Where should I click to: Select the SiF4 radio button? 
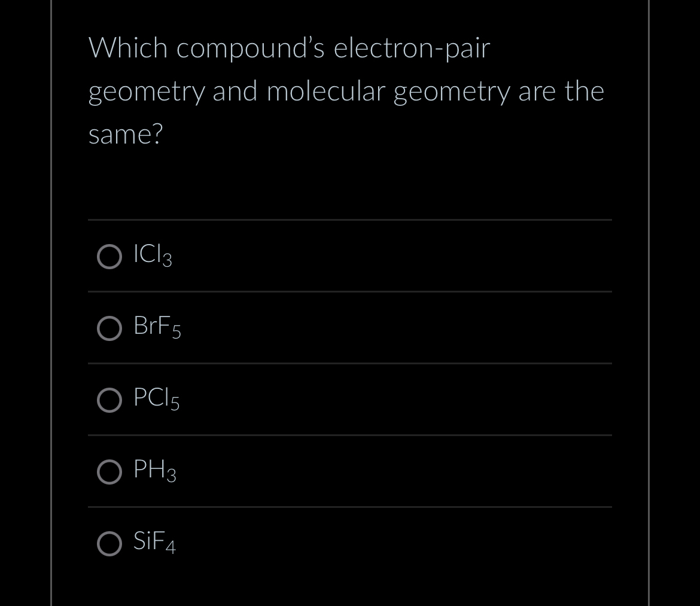(109, 544)
